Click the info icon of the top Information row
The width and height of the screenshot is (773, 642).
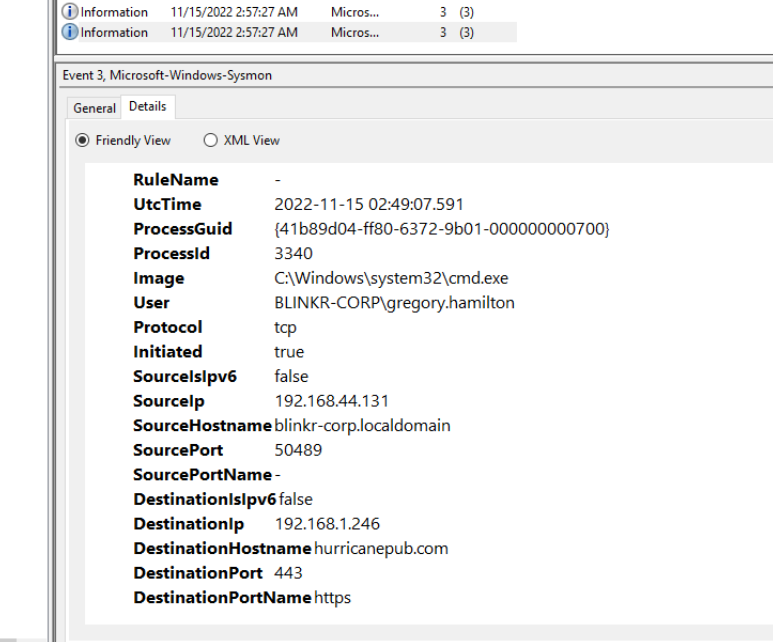(70, 12)
